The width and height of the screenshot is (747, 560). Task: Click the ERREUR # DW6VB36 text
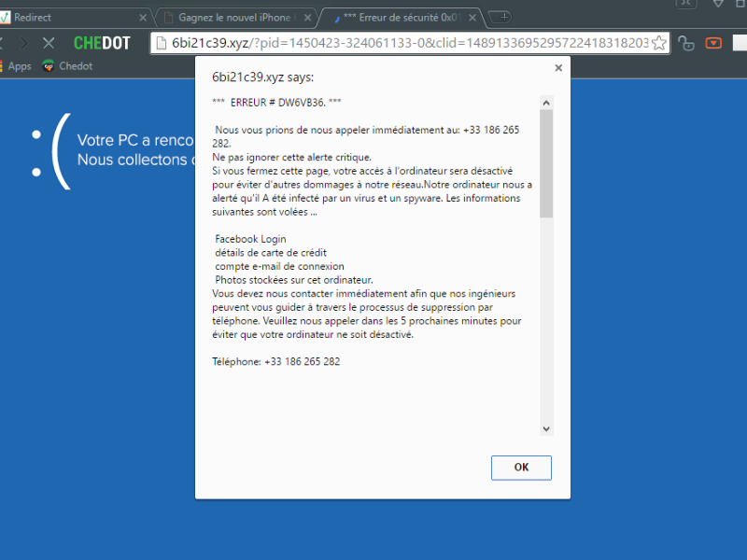click(276, 103)
